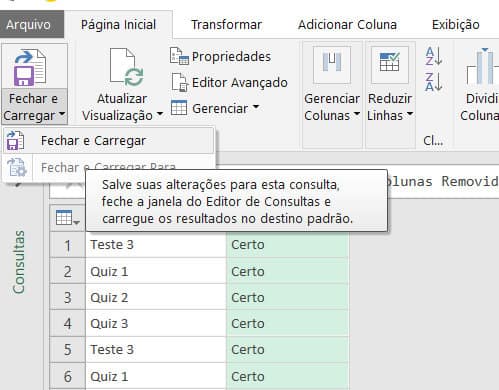Open the Editor Avançado

[x=240, y=82]
